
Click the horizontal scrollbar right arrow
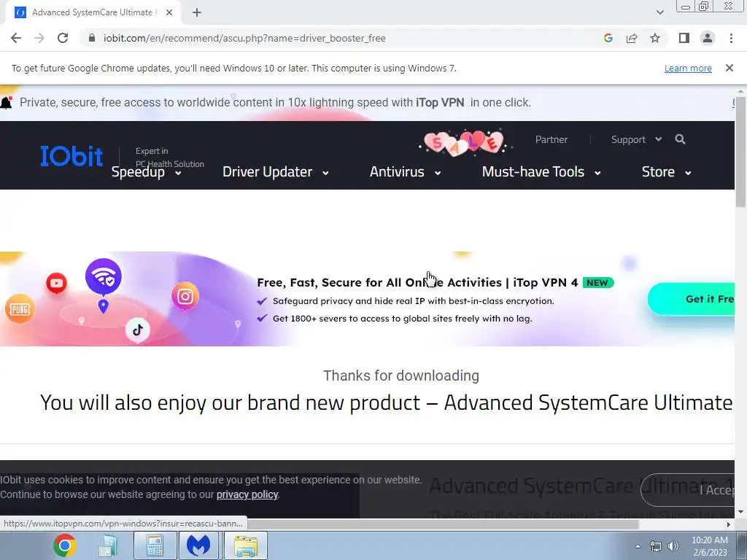pos(729,524)
